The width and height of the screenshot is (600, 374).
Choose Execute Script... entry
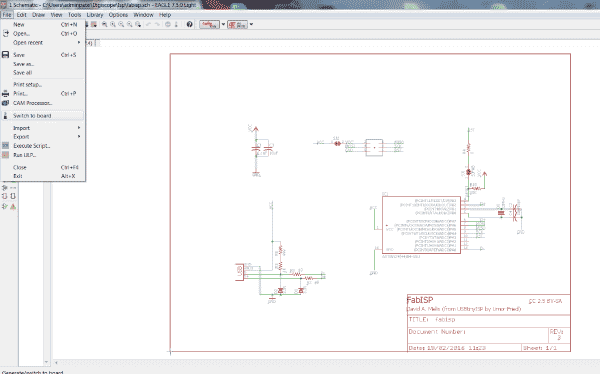42,146
